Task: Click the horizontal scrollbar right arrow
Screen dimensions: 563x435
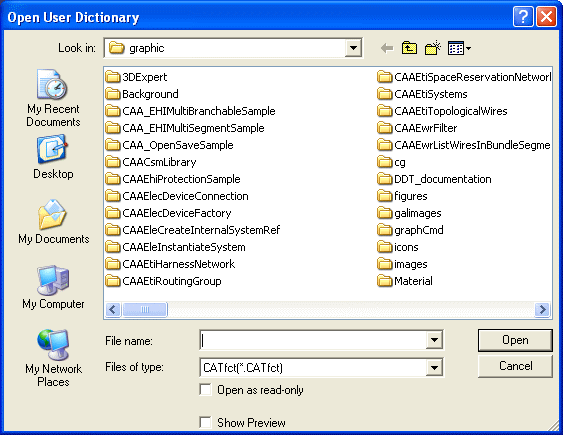Action: (542, 309)
